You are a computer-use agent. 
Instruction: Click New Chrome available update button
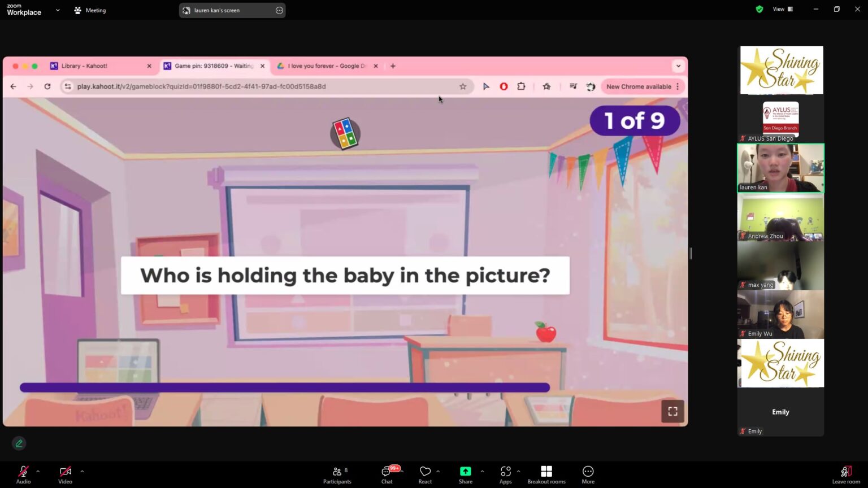(639, 86)
